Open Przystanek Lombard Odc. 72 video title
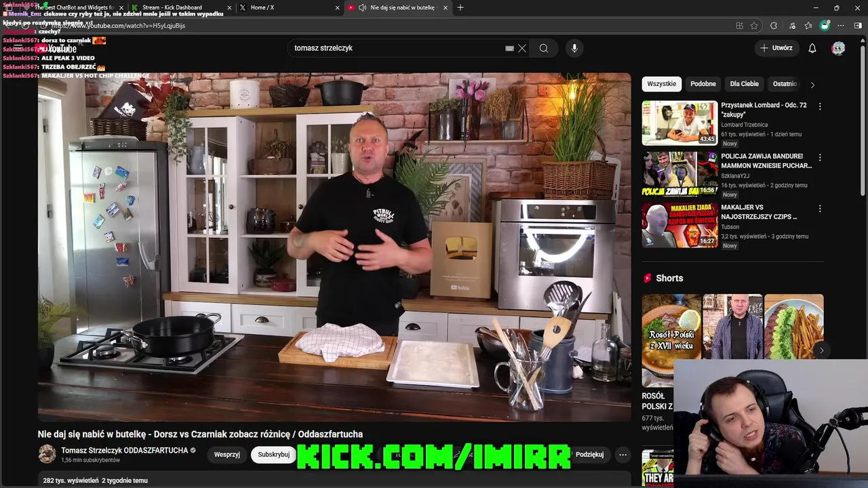 click(764, 110)
